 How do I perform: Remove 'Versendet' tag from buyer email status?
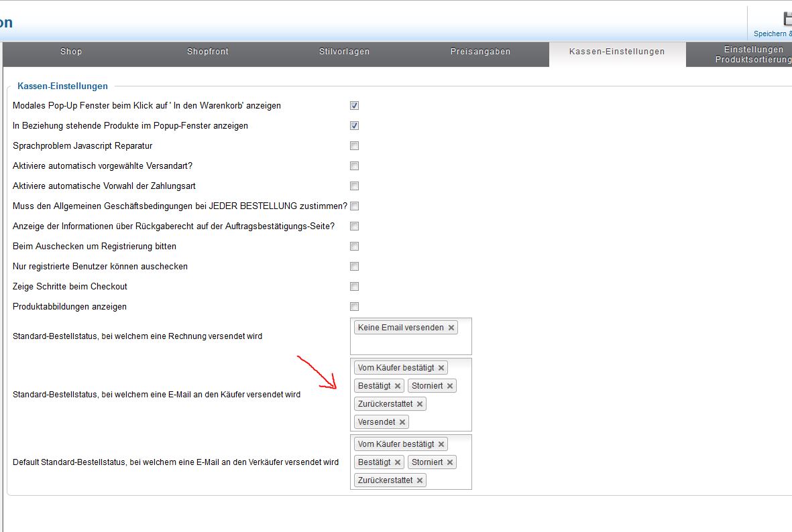[x=402, y=422]
